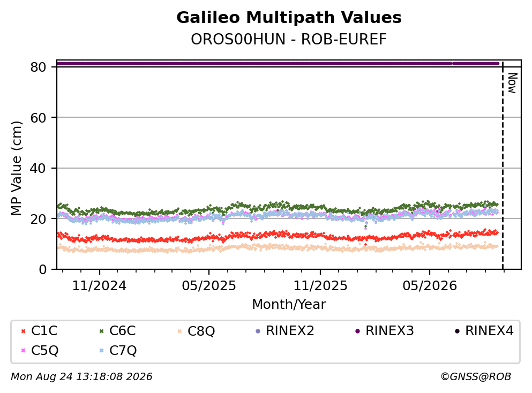This screenshot has width=532, height=393.
Task: Click the C7Q light-blue legend marker
Action: (101, 351)
